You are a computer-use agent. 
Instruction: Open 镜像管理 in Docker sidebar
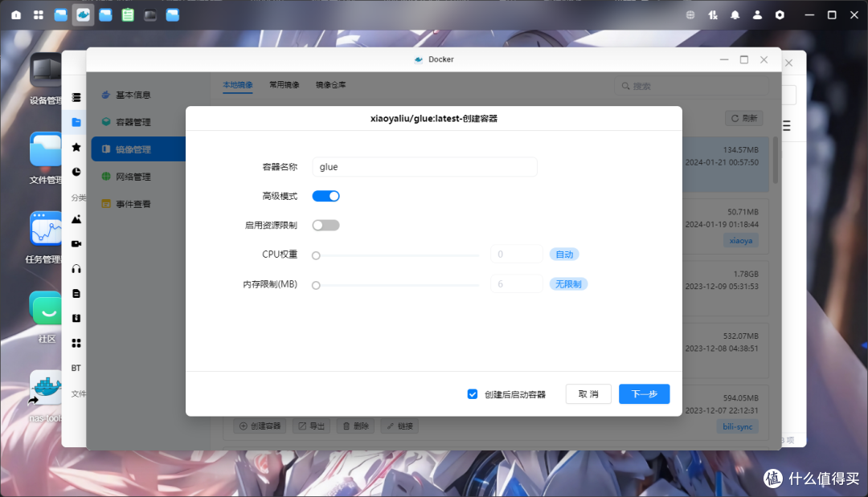tap(138, 149)
